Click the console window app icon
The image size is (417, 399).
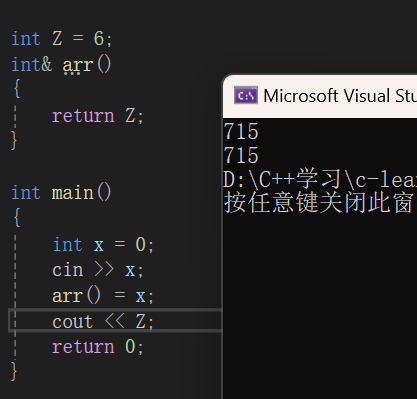(246, 95)
